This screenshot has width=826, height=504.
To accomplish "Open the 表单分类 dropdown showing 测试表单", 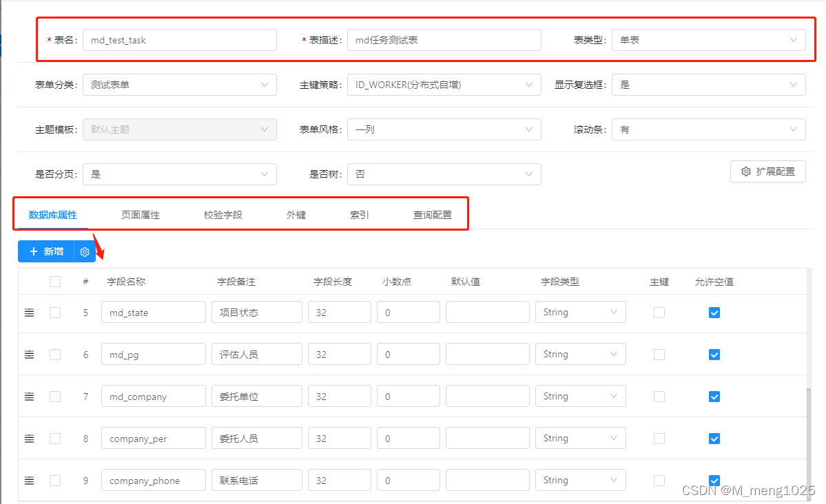I will (180, 85).
